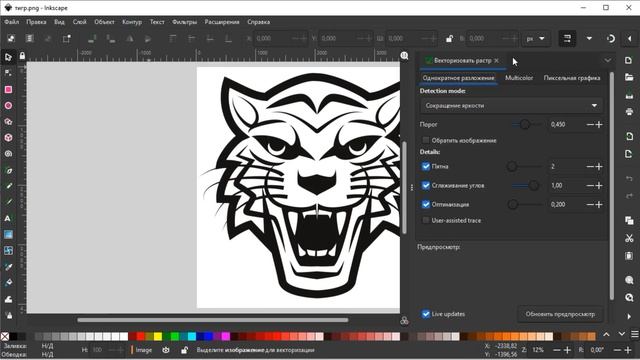This screenshot has width=640, height=360.
Task: Decrease the Пятна value with minus
Action: 590,167
